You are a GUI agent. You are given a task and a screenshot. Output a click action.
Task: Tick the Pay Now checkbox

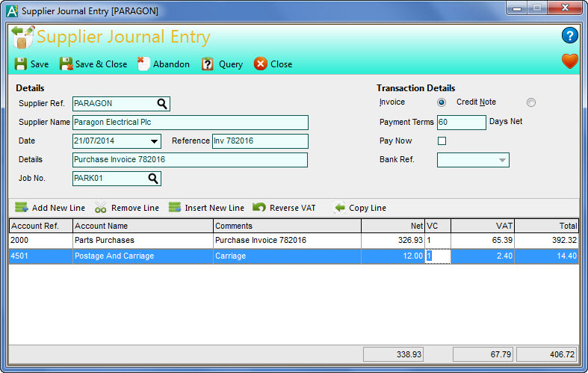(x=442, y=141)
